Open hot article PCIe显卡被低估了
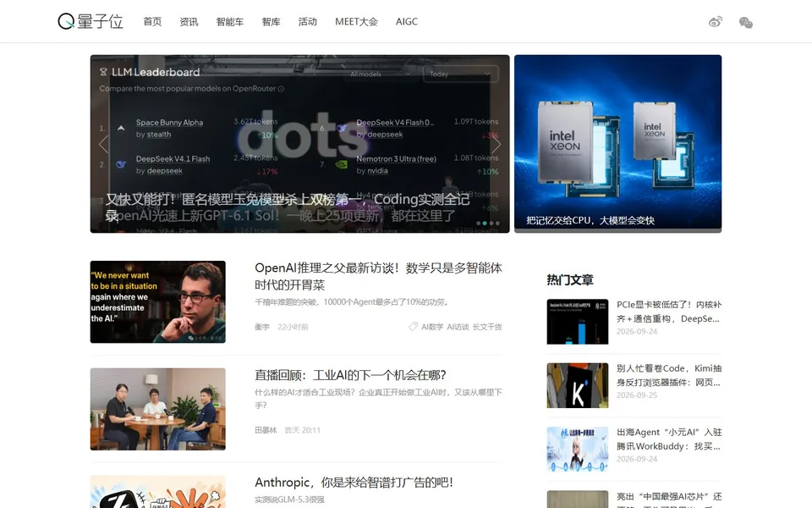The width and height of the screenshot is (812, 508). click(668, 312)
